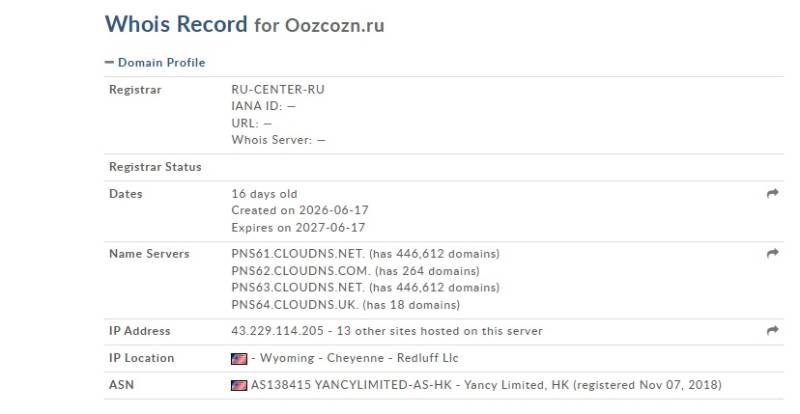Click the share arrow in the Name Servers row
Screen dimensions: 800x414
tap(772, 253)
